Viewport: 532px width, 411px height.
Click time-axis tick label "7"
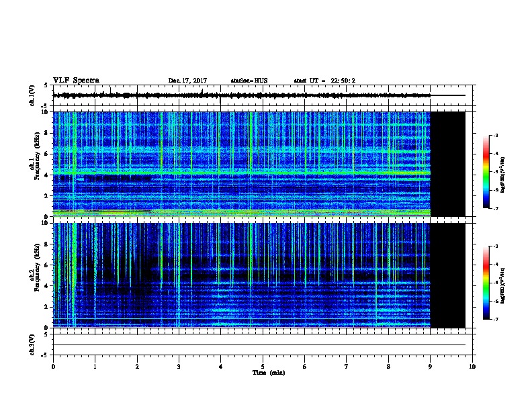pyautogui.click(x=347, y=367)
